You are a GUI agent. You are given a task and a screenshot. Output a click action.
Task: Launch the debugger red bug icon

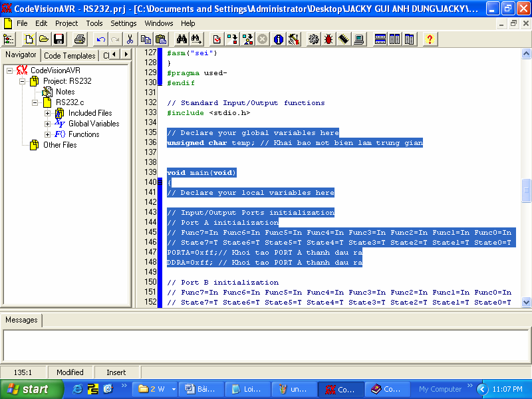[x=329, y=39]
